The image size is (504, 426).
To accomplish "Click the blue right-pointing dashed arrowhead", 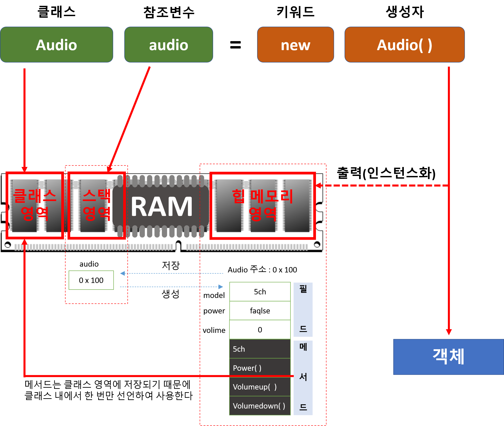I will (220, 287).
